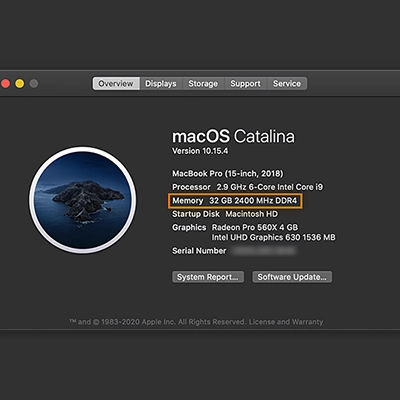Image resolution: width=400 pixels, height=400 pixels.
Task: Go to the Service tab
Action: coord(287,83)
